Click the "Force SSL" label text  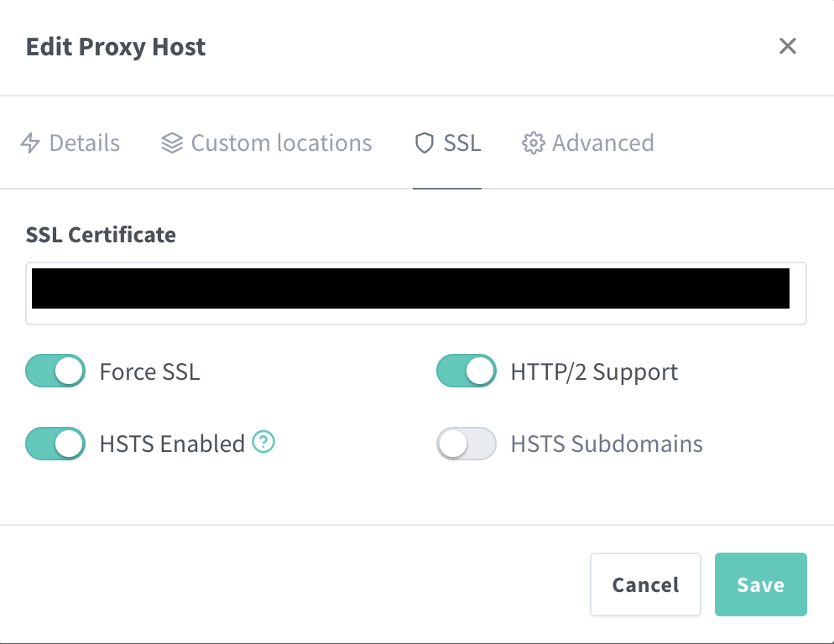[149, 371]
